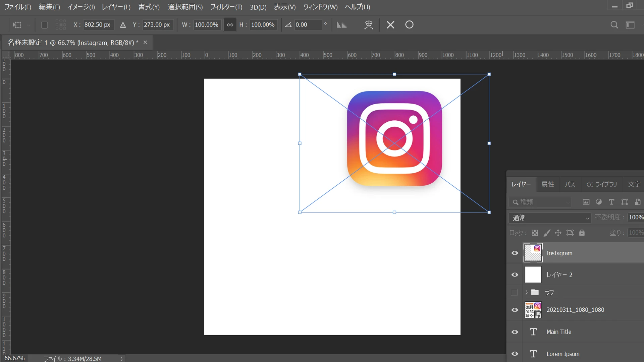
Task: Open the 通常 blend mode dropdown
Action: pos(550,218)
